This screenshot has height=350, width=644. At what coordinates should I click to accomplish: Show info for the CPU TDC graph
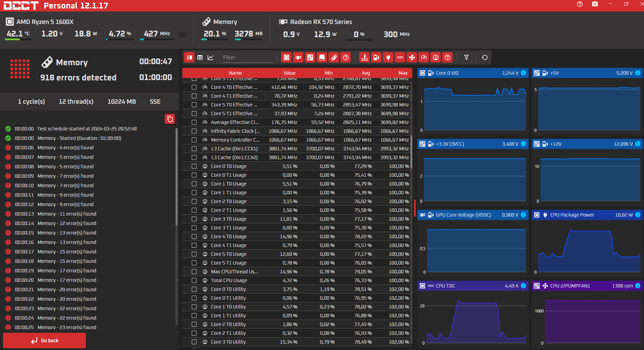click(x=524, y=286)
